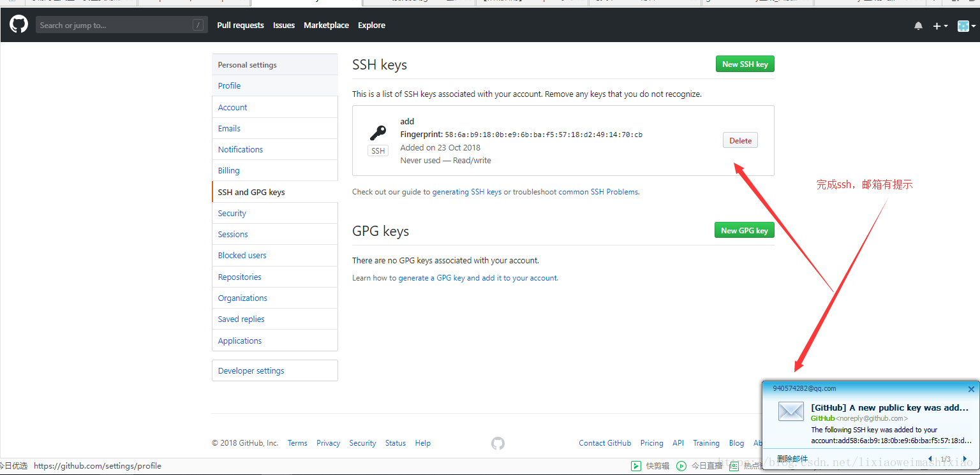Click 删除邮件 in mail popup
Screen dimensions: 980x475
point(792,459)
